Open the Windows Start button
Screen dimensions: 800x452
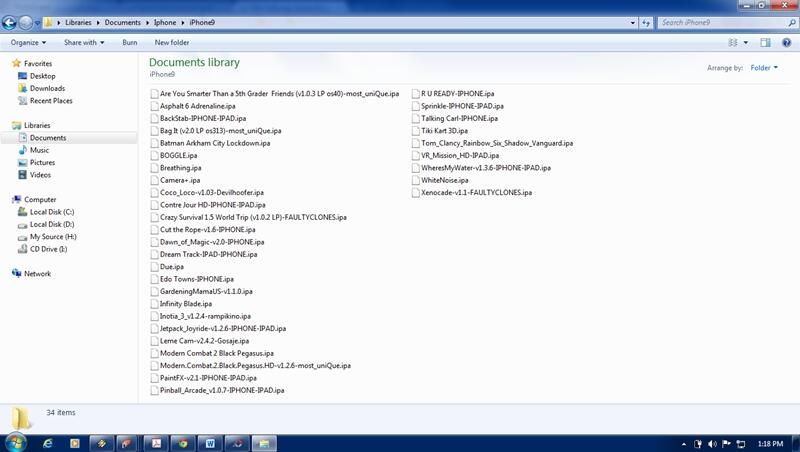coord(15,443)
